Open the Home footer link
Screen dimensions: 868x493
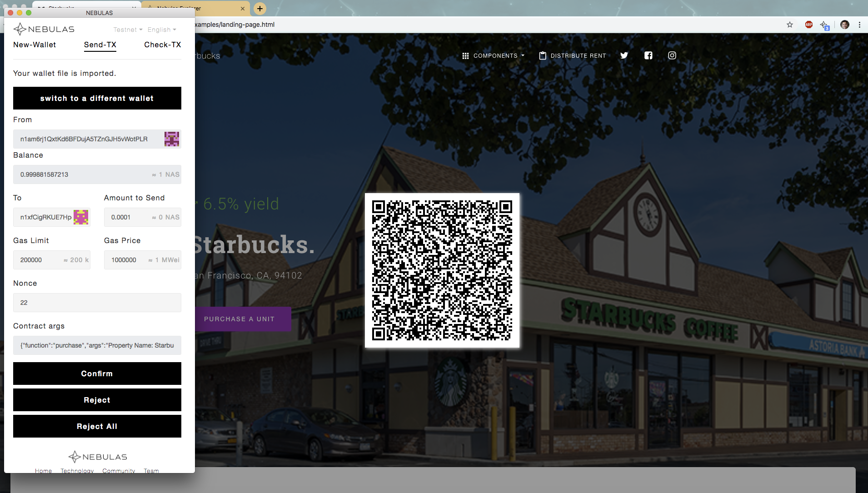[43, 471]
